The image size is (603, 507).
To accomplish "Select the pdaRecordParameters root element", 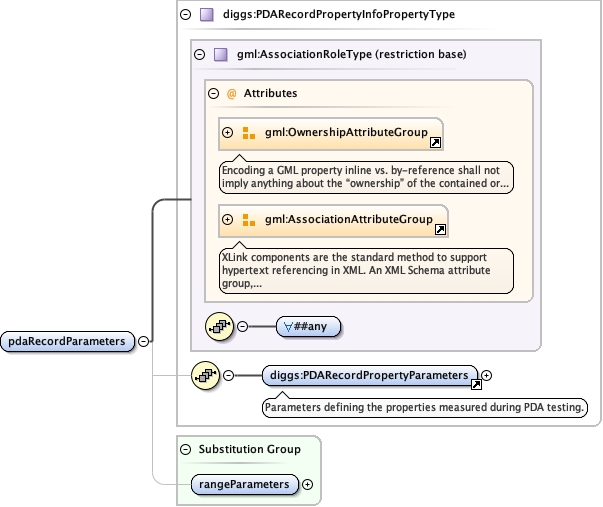I will tap(68, 341).
